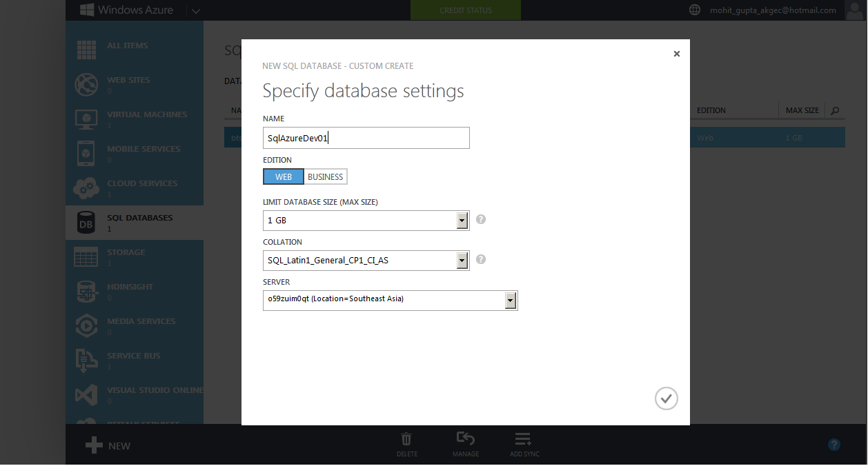Image resolution: width=868 pixels, height=466 pixels.
Task: Click the MANAGE label in the command bar
Action: 466,454
